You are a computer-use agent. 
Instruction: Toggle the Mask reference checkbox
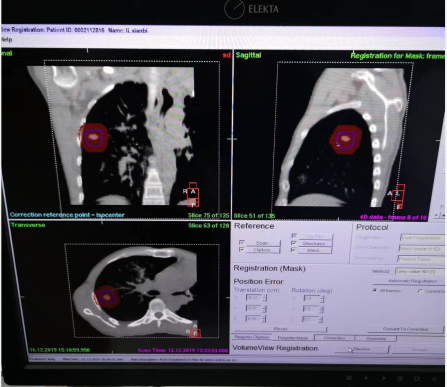(x=293, y=250)
